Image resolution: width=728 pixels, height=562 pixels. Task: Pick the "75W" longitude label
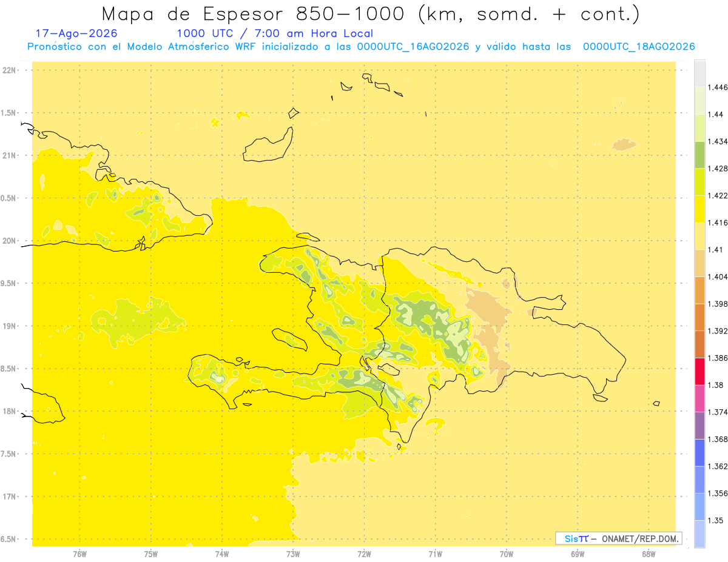pos(150,554)
